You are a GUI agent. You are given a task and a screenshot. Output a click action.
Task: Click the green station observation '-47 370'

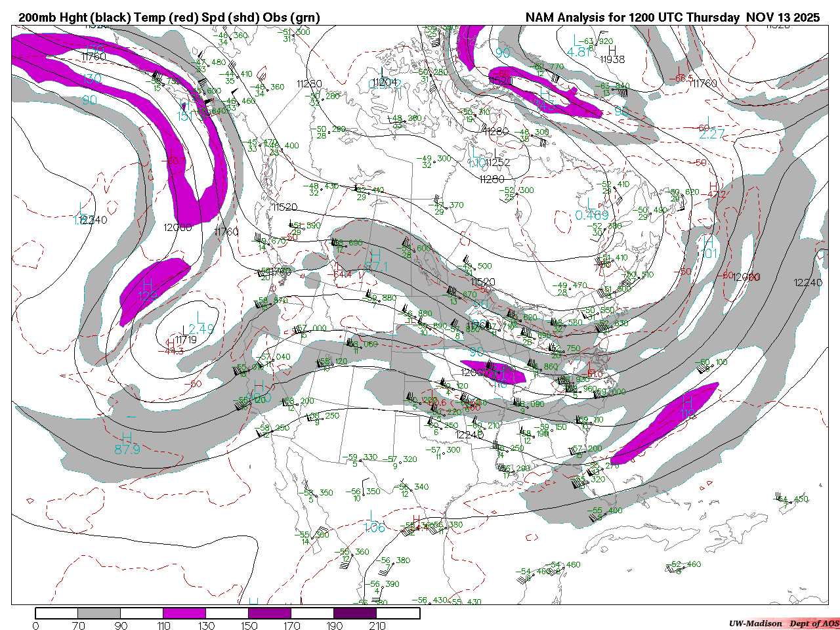point(446,205)
